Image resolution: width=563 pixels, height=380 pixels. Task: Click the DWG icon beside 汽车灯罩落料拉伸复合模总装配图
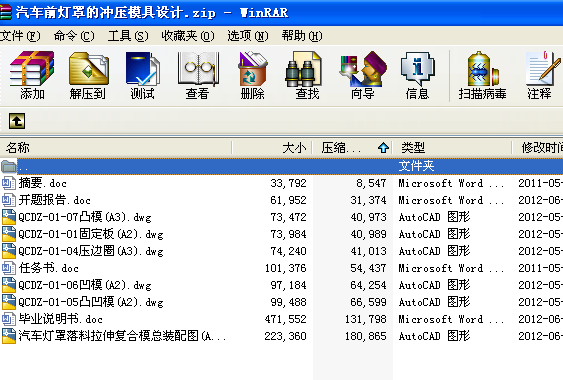pyautogui.click(x=9, y=336)
